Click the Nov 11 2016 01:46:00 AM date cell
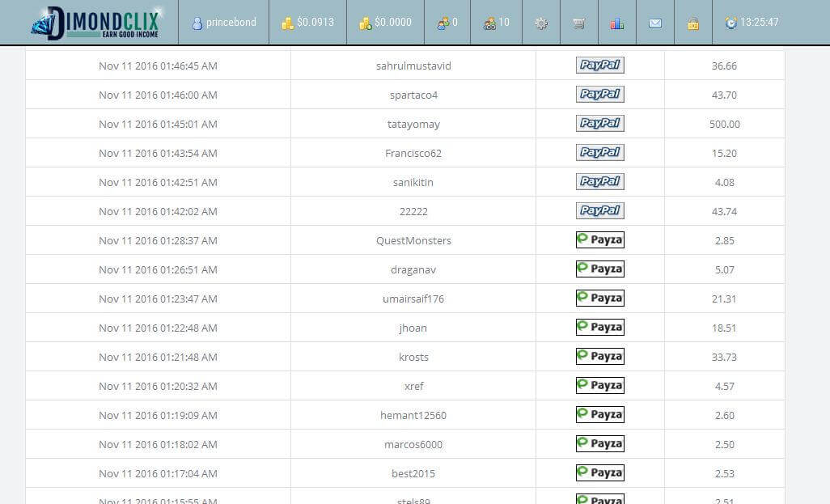830x504 pixels. (158, 95)
